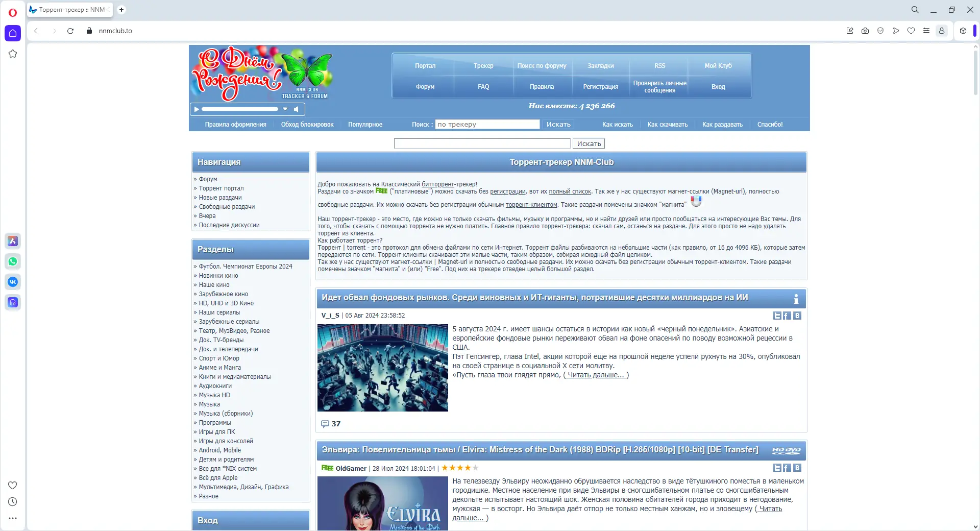Viewport: 980px width, 531px height.
Task: Open the Портал menu item
Action: (x=425, y=66)
